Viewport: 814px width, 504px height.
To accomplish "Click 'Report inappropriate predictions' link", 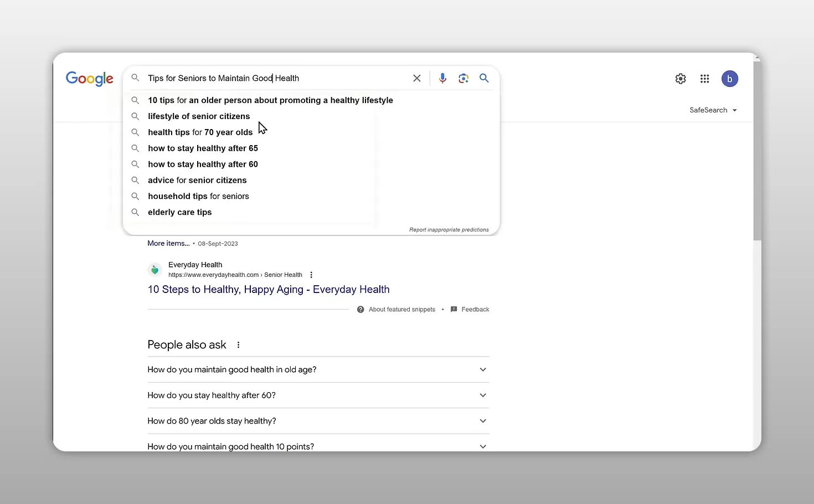I will click(449, 230).
